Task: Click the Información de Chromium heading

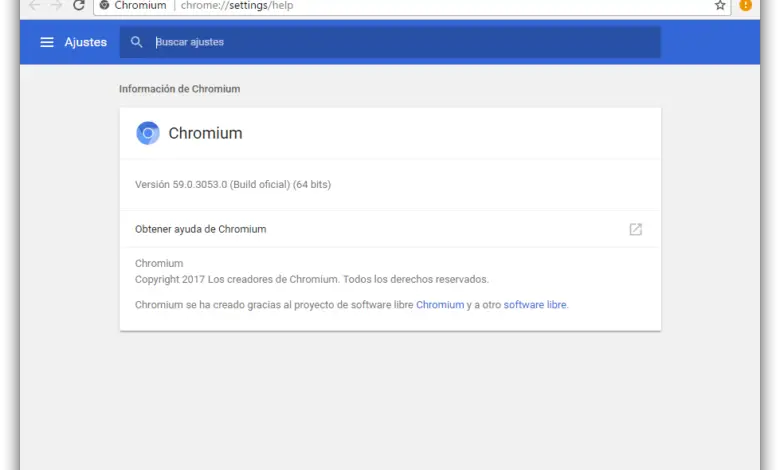Action: coord(180,89)
